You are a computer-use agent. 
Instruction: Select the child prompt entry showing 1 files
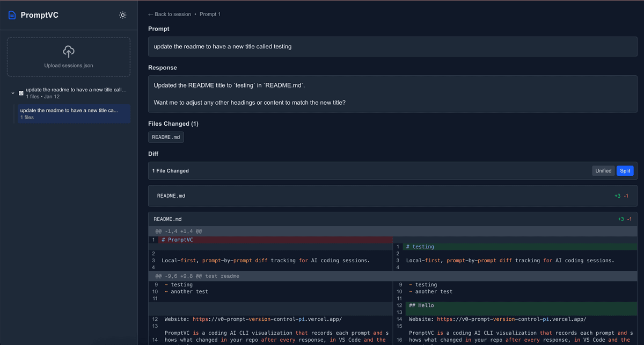point(74,113)
